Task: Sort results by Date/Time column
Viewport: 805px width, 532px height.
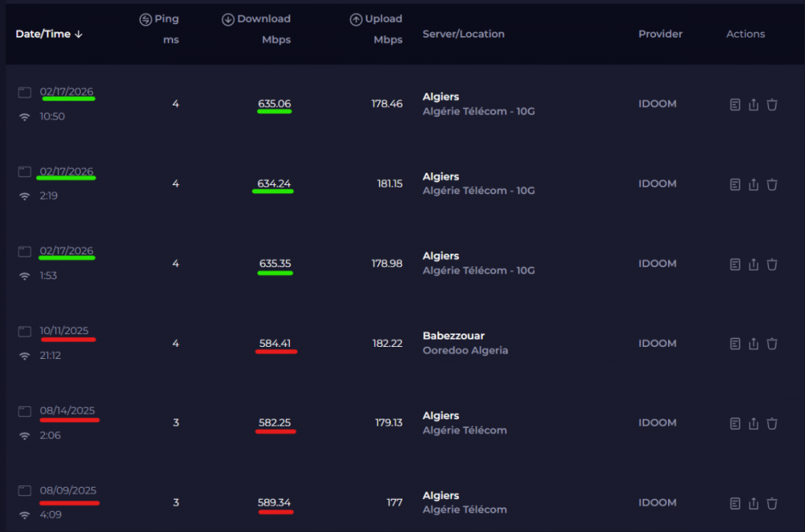Action: [x=49, y=34]
